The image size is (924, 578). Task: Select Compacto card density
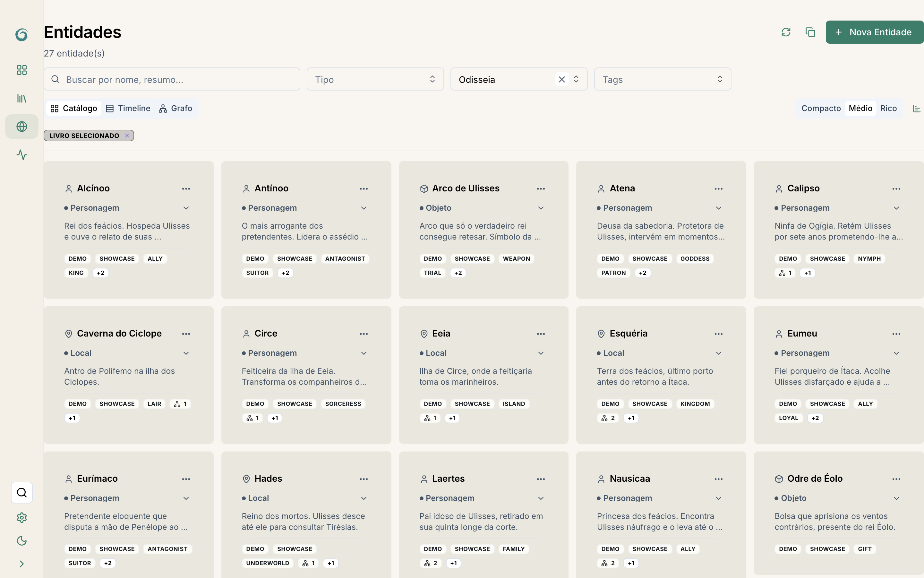pos(821,108)
